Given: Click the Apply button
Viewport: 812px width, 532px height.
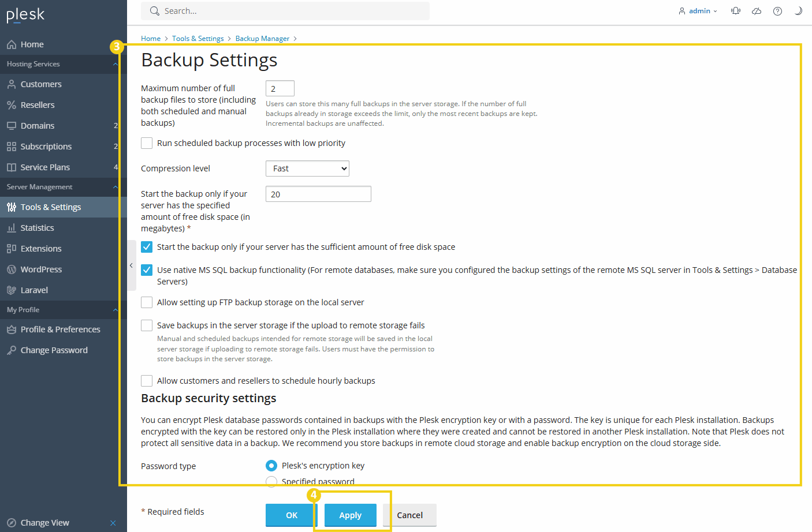Looking at the screenshot, I should pyautogui.click(x=351, y=515).
